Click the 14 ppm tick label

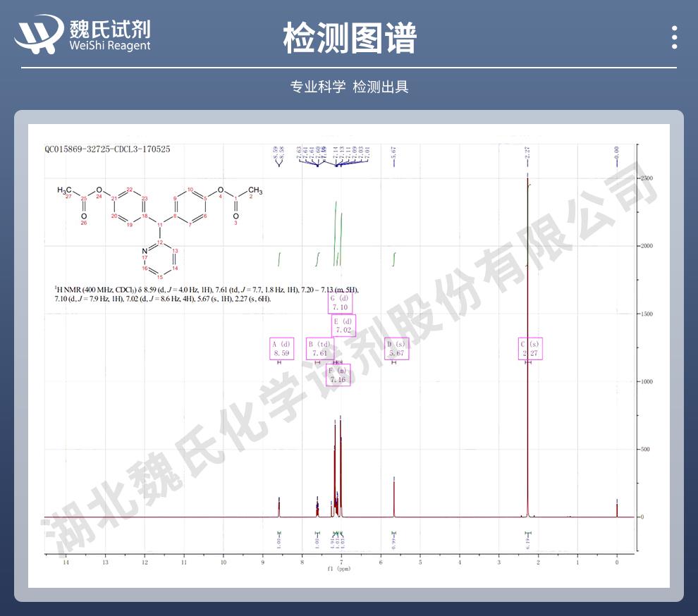tap(66, 562)
